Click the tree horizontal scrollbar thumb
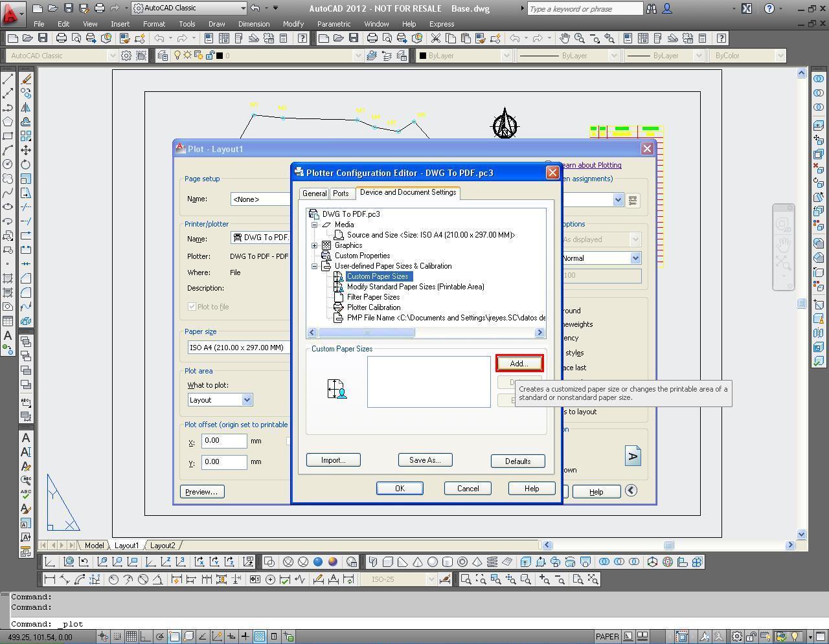 [367, 333]
